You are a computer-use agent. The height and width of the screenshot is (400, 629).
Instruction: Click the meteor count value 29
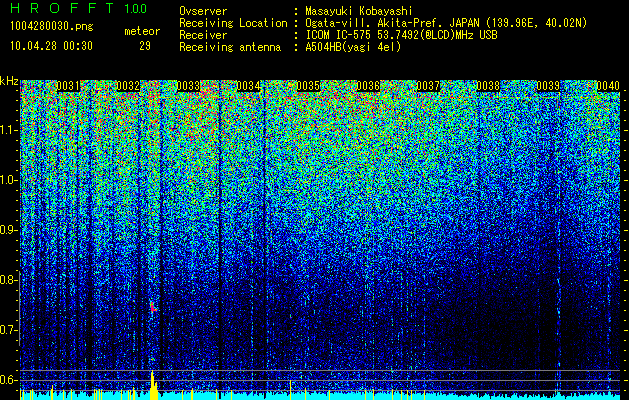pyautogui.click(x=145, y=46)
